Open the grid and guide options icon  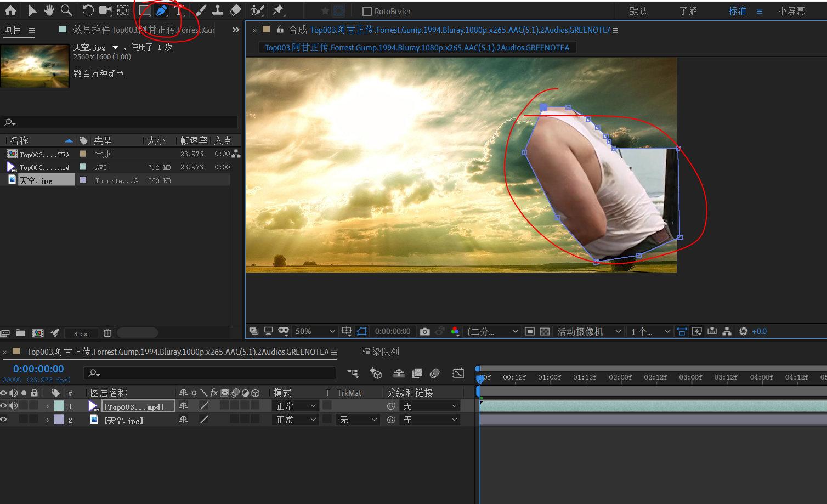point(347,331)
